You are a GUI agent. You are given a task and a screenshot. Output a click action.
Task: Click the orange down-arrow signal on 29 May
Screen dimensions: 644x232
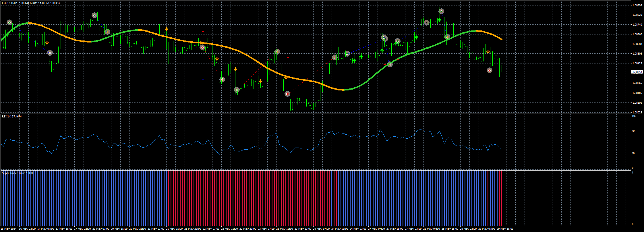coord(488,52)
